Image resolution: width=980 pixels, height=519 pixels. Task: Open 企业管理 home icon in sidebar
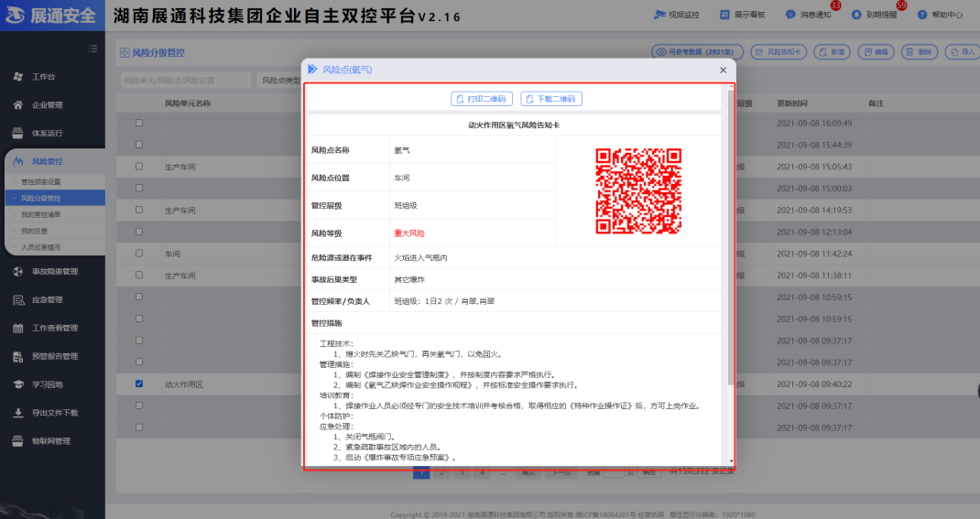click(x=18, y=105)
